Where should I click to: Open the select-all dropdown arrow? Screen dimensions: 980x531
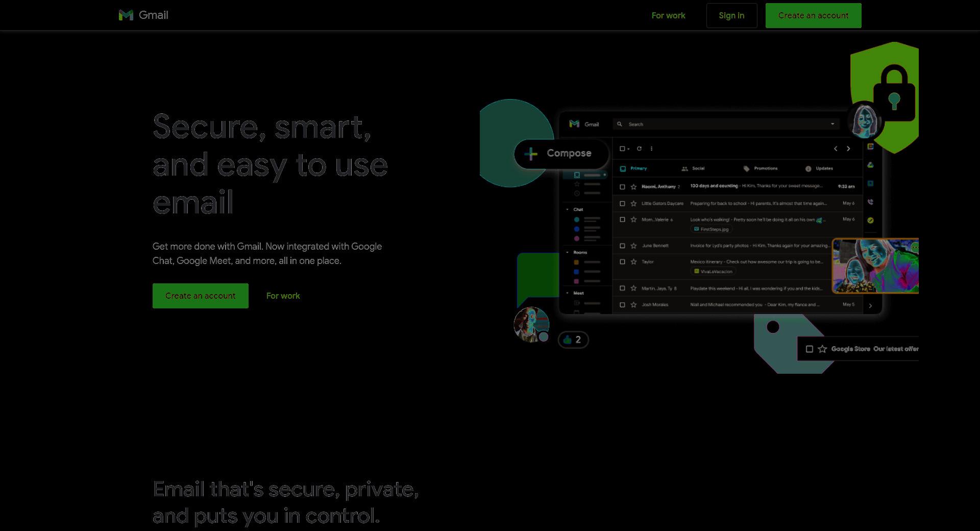[628, 149]
